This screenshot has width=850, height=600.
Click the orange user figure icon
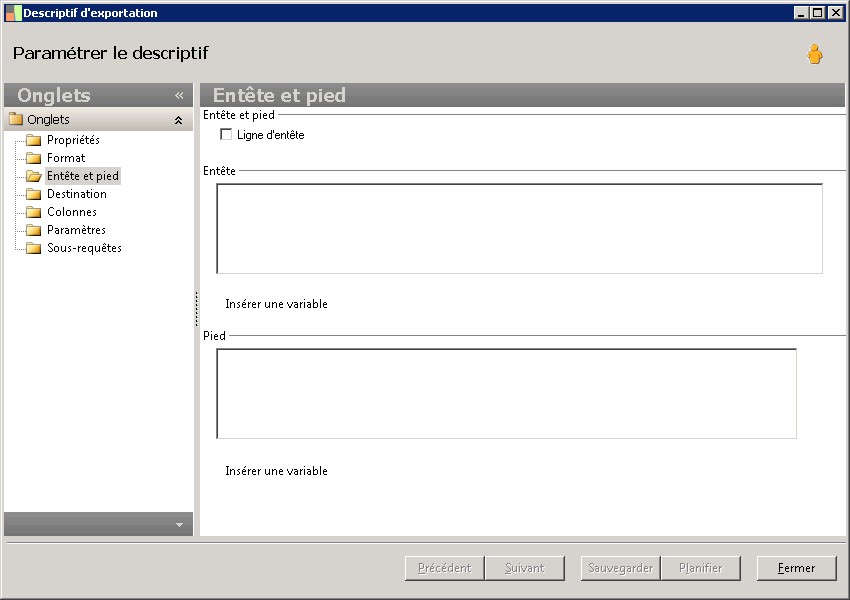tap(814, 54)
